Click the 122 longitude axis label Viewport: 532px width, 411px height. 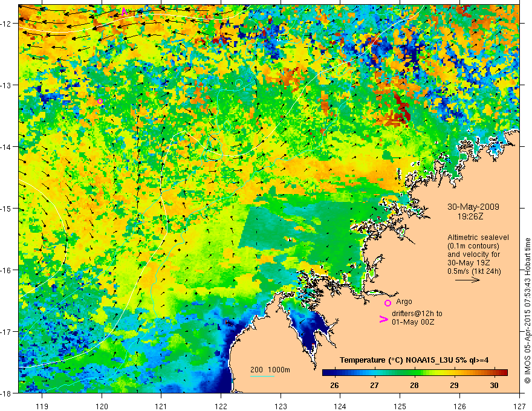(x=221, y=406)
